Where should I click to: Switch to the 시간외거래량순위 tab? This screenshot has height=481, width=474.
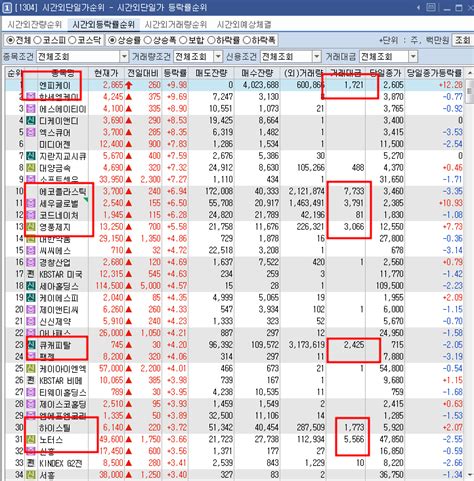coord(176,25)
